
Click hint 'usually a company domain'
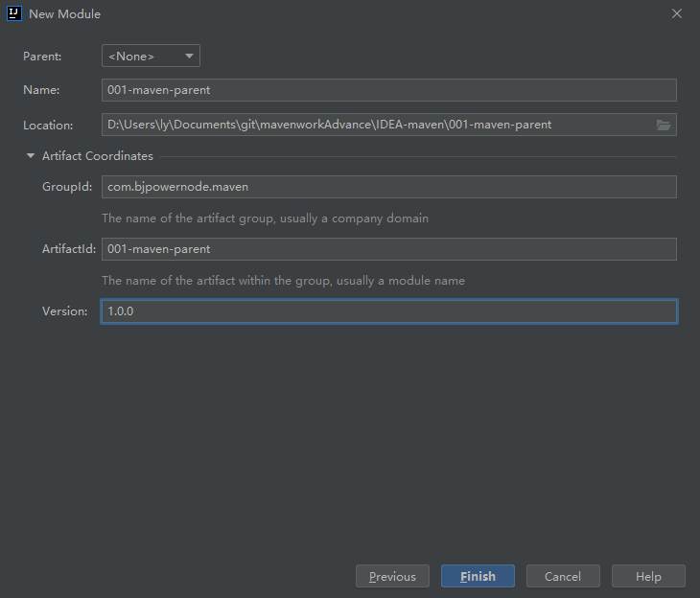point(354,218)
